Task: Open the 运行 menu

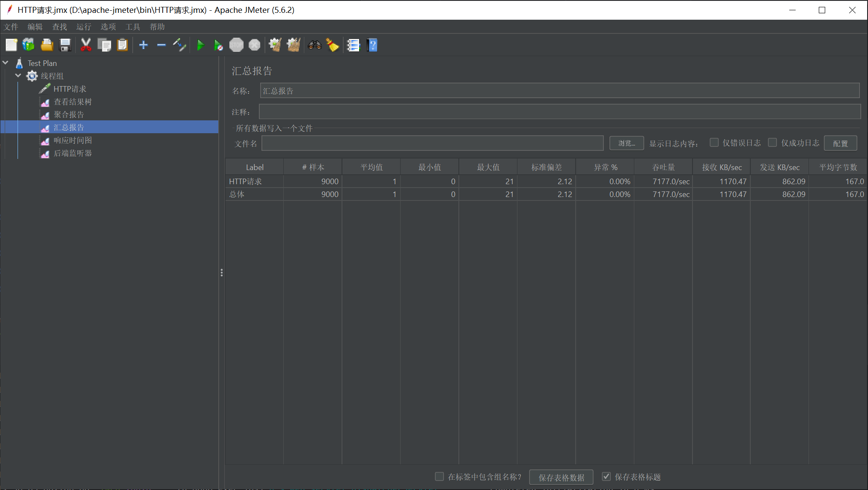Action: 84,27
